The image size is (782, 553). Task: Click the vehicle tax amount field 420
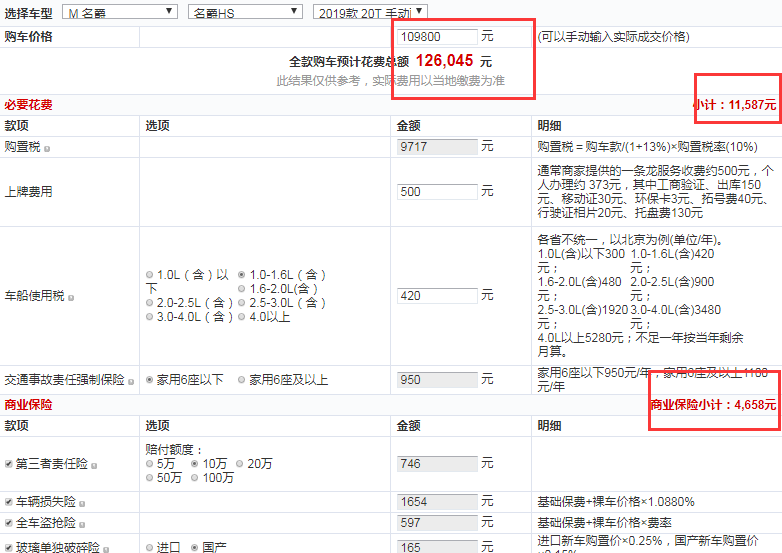tap(437, 296)
